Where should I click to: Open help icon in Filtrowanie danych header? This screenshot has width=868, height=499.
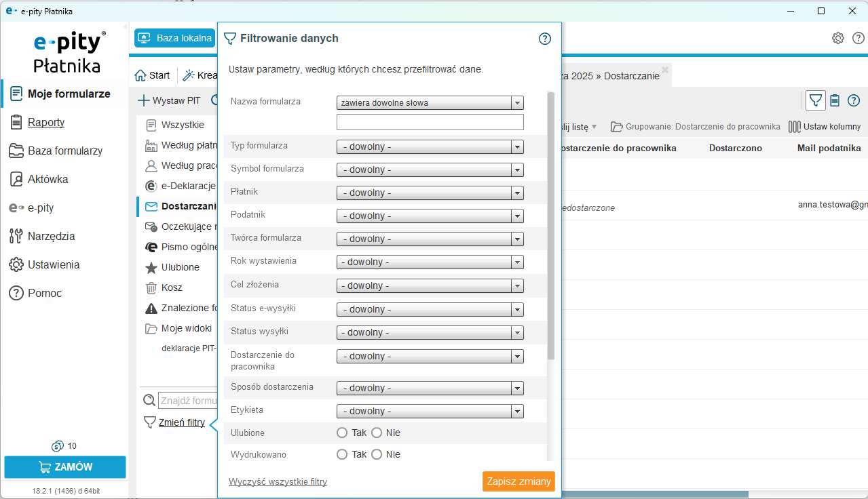pos(544,39)
